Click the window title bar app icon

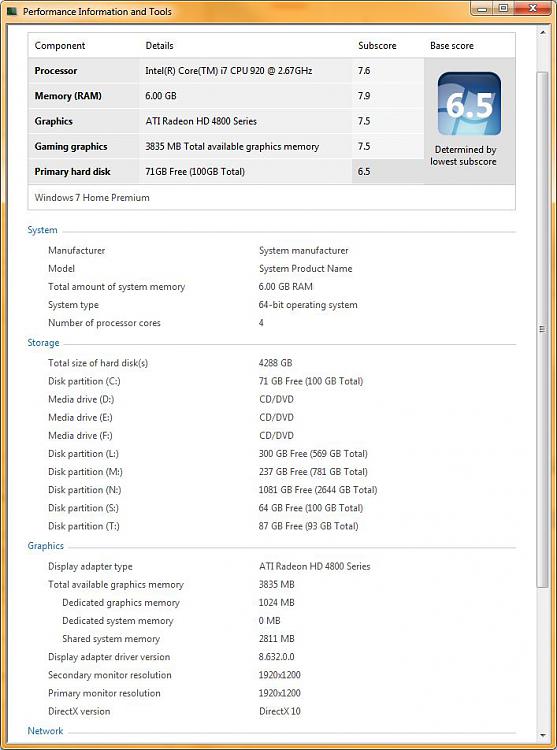tap(12, 11)
